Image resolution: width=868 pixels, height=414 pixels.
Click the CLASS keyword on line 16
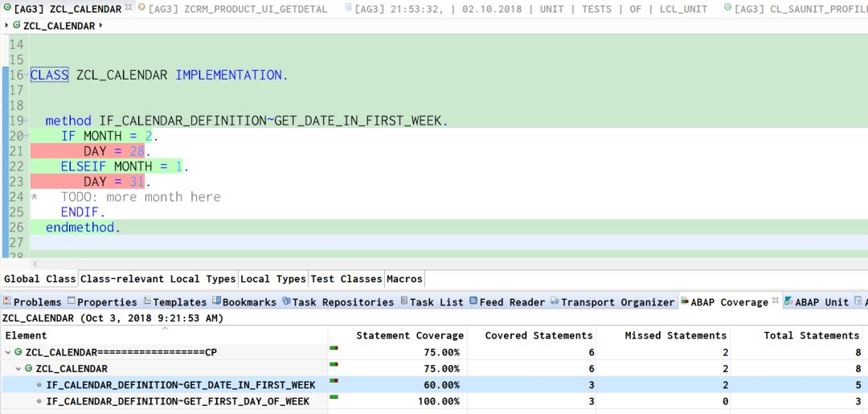coord(49,76)
